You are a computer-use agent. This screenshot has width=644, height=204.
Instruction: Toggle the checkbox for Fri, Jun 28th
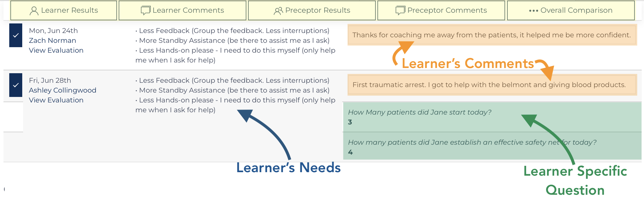click(x=16, y=85)
